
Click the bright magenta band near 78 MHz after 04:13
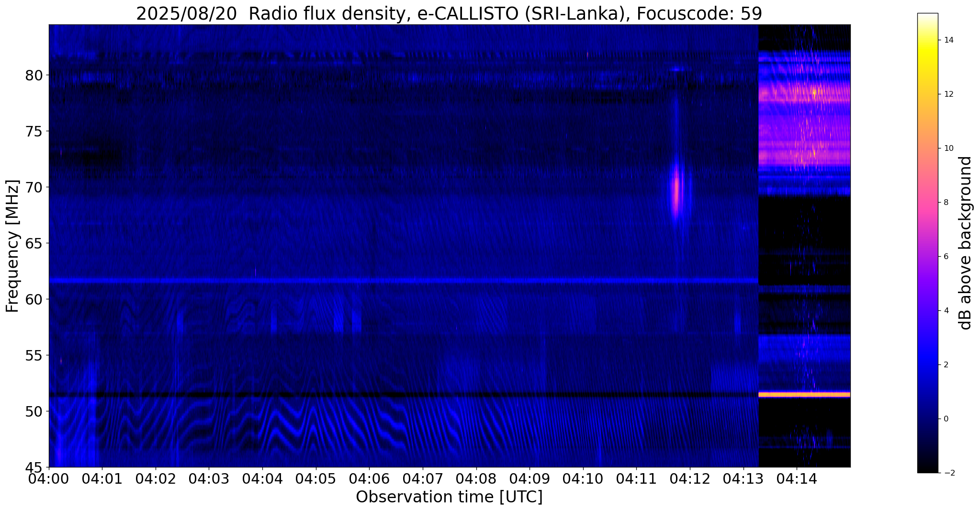pyautogui.click(x=804, y=92)
